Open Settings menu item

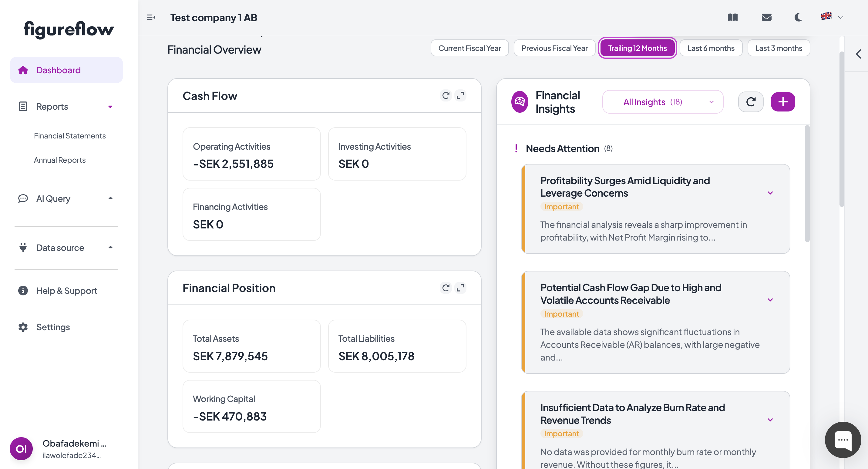click(x=53, y=327)
